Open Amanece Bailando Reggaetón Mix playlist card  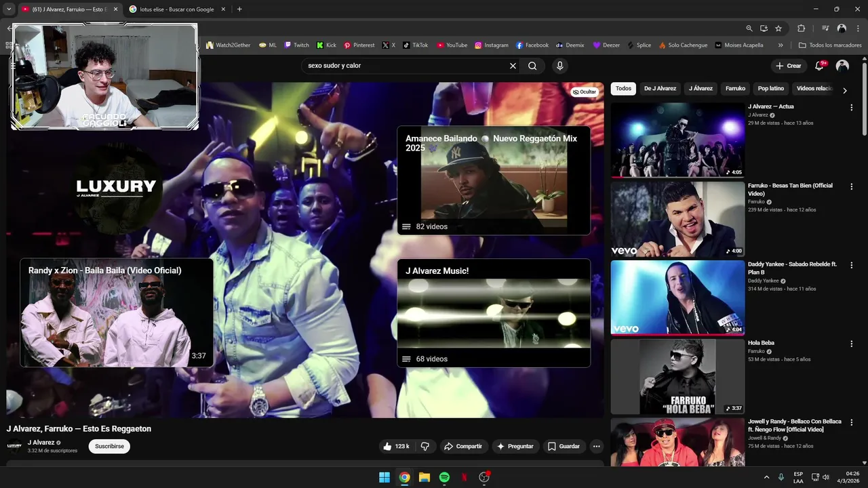494,180
